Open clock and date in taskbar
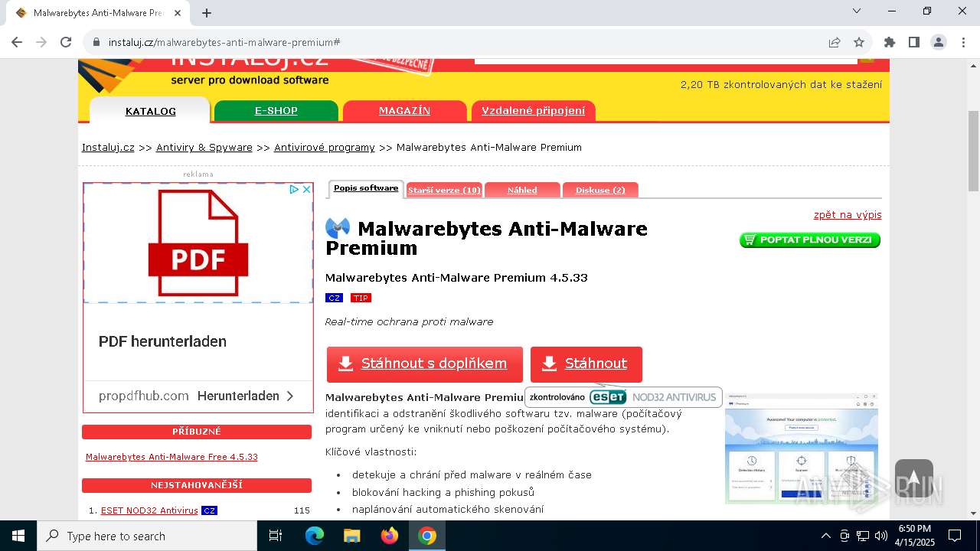The image size is (980, 551). click(x=916, y=536)
